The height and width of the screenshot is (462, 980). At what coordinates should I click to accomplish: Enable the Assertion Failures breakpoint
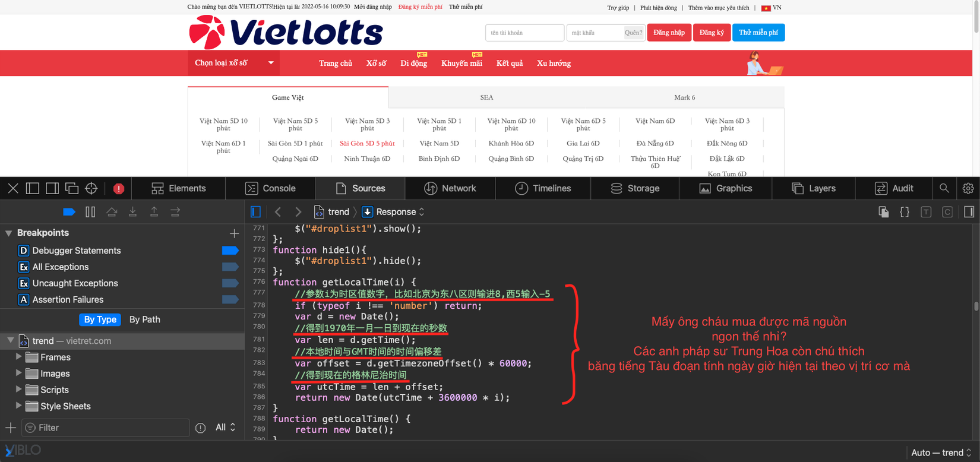(230, 300)
